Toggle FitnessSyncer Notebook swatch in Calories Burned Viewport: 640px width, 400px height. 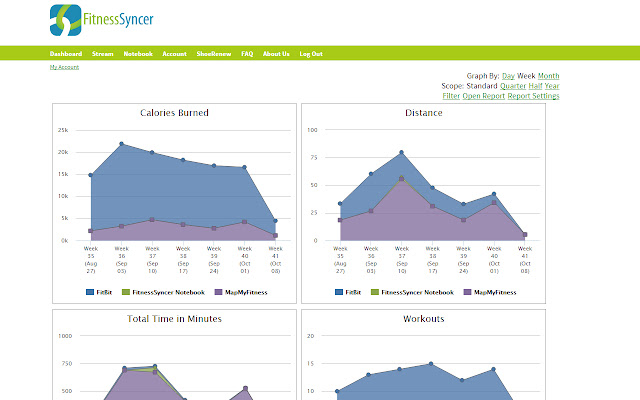pyautogui.click(x=126, y=292)
